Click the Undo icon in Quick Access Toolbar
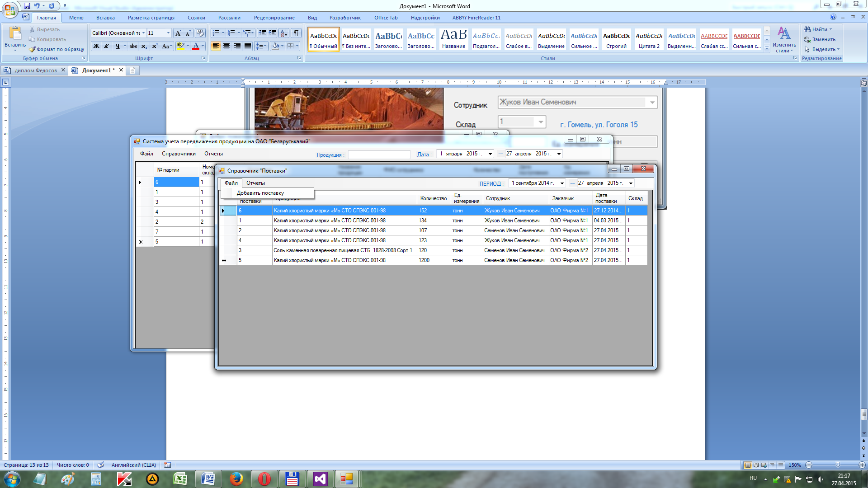Image resolution: width=868 pixels, height=488 pixels. point(37,6)
